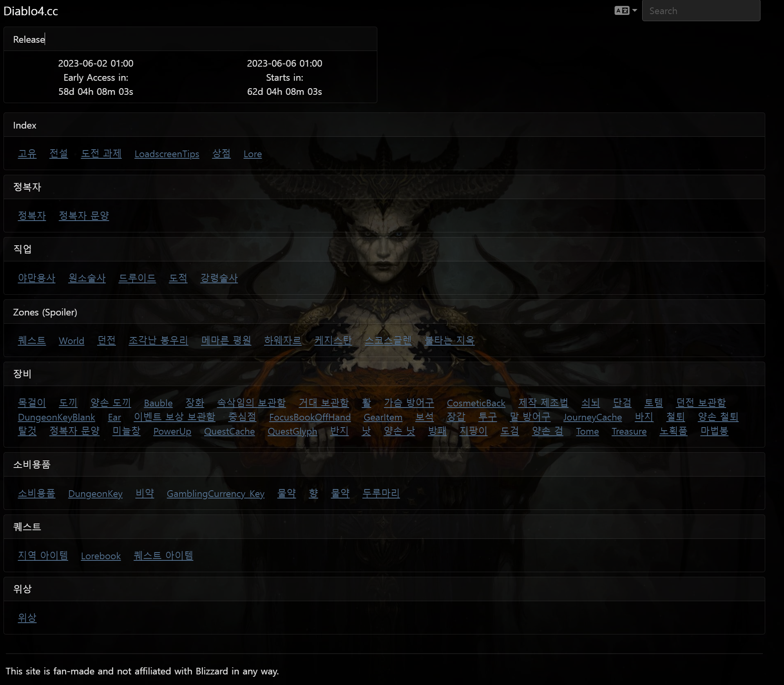Open the Treasure equipment link
The height and width of the screenshot is (685, 784).
point(629,431)
